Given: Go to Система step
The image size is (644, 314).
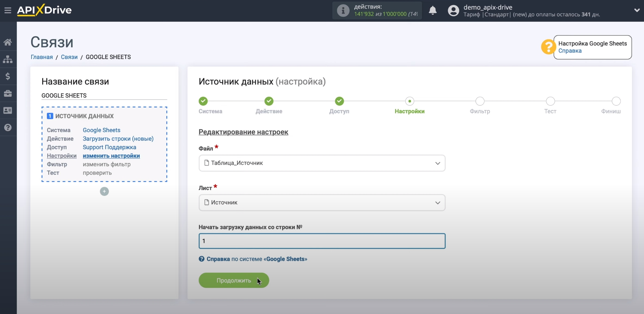Looking at the screenshot, I should point(203,101).
